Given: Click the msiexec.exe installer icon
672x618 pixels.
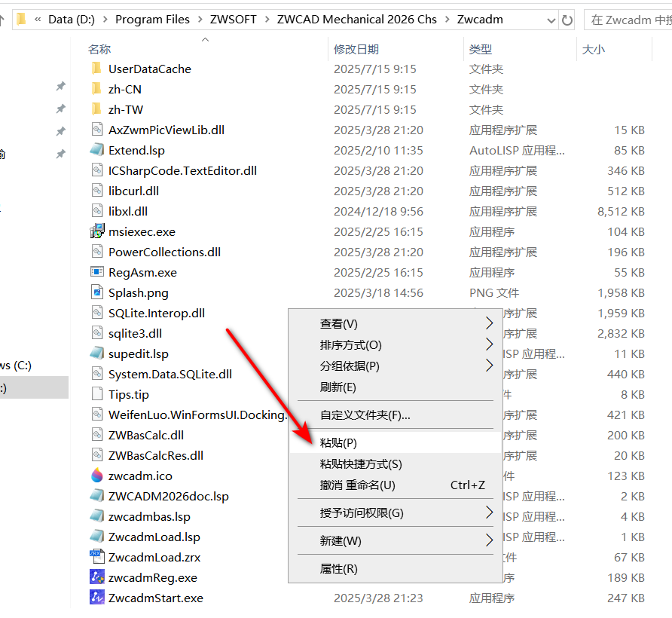Looking at the screenshot, I should click(x=97, y=231).
